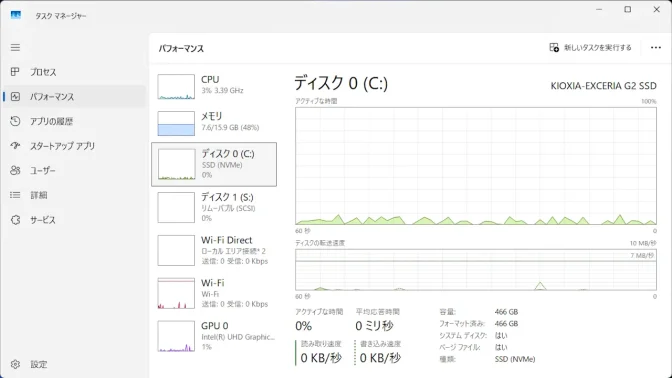Open the 設定 gear icon
Image resolution: width=672 pixels, height=378 pixels.
[15, 364]
